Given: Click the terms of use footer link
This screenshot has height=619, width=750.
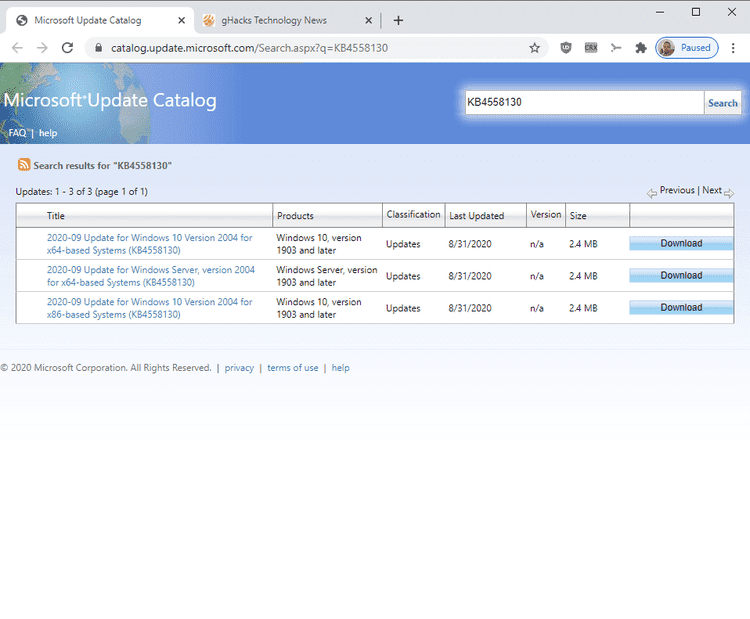Looking at the screenshot, I should pyautogui.click(x=293, y=368).
